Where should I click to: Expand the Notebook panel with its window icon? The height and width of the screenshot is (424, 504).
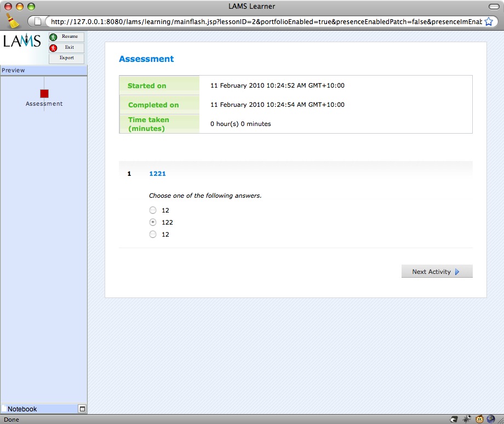pyautogui.click(x=82, y=409)
